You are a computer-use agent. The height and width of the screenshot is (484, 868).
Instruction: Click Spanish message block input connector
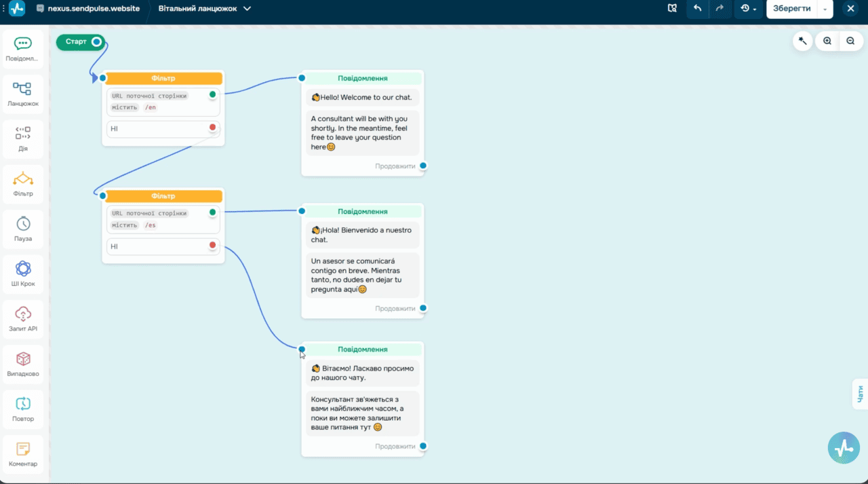pyautogui.click(x=302, y=211)
